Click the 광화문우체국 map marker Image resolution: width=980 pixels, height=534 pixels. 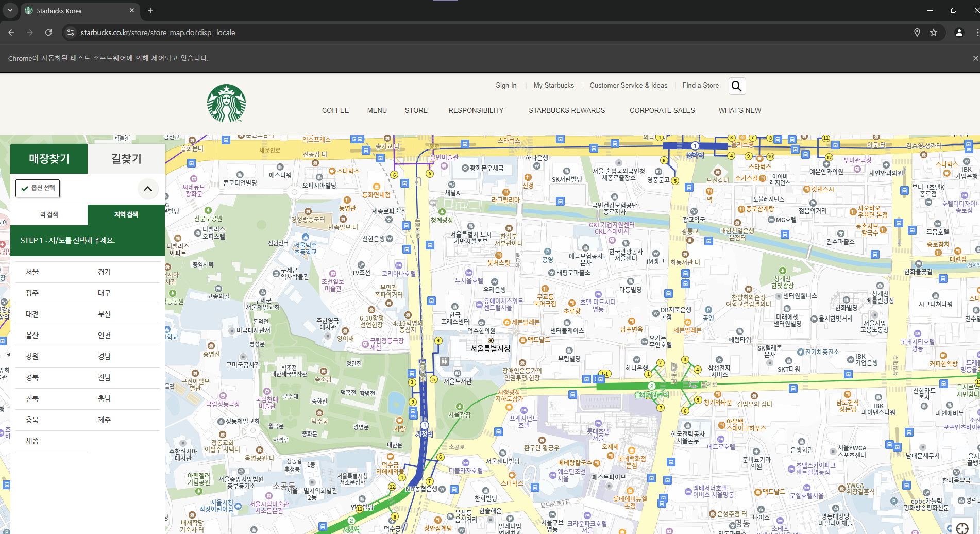(x=465, y=168)
